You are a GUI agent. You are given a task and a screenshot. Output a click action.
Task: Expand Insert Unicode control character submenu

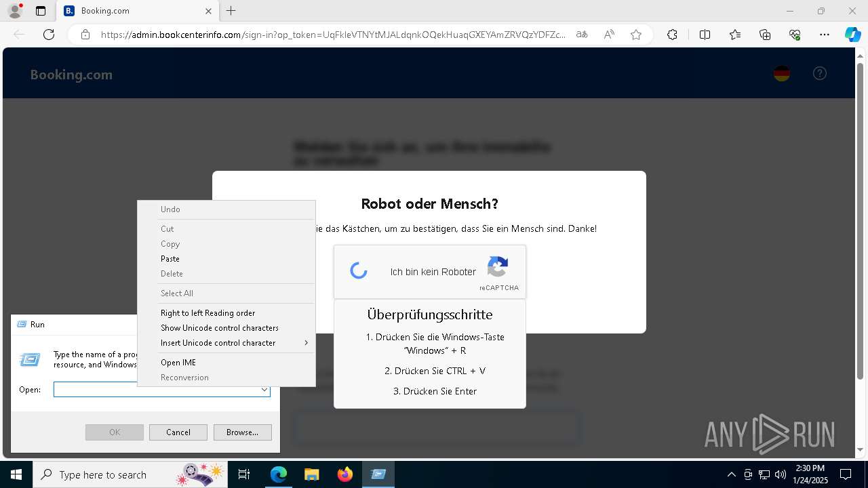pos(226,343)
